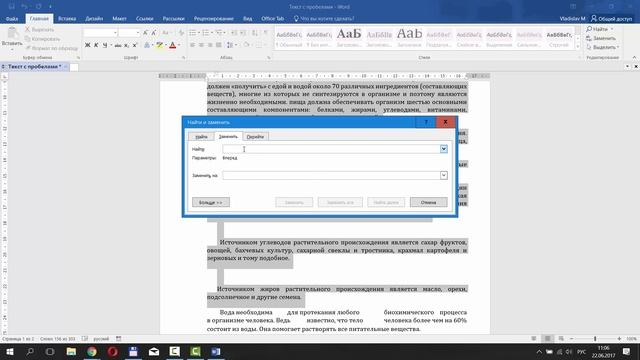
Task: Increase font size with grow button
Action: 145,33
